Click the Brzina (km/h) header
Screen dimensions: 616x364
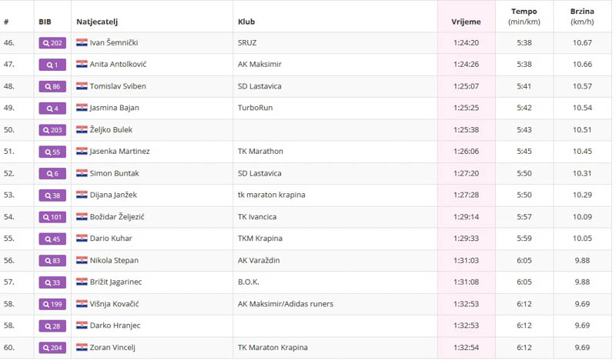pyautogui.click(x=582, y=16)
